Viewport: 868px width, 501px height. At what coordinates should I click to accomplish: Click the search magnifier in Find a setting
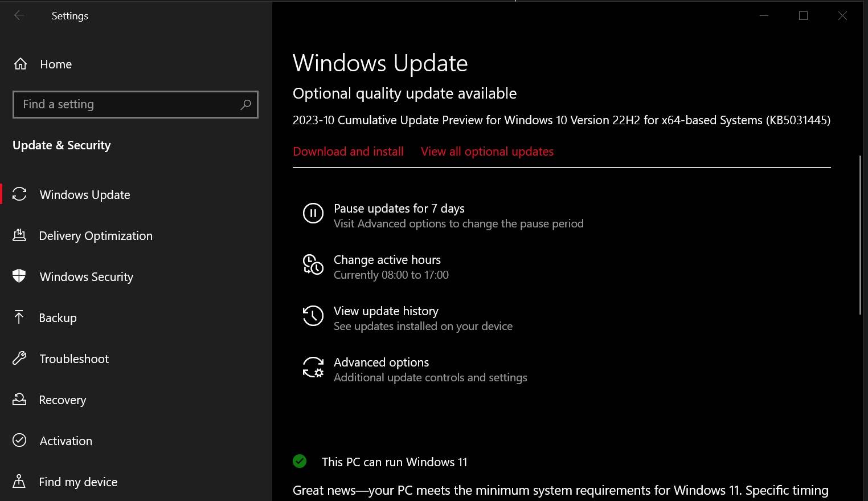(245, 104)
